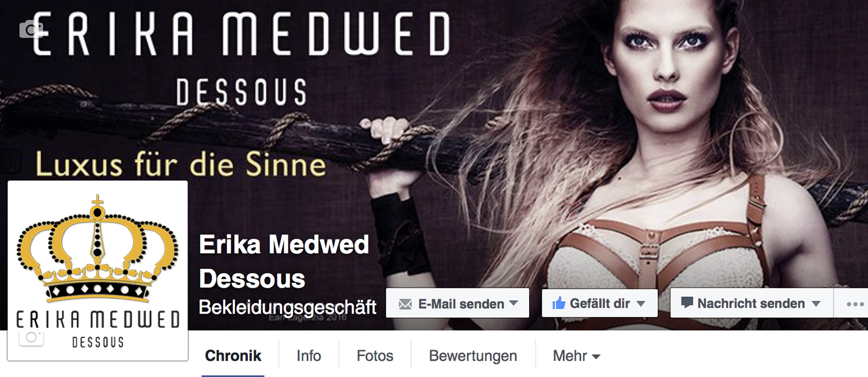Open the profile picture thumbnail
The image size is (868, 377).
(98, 271)
